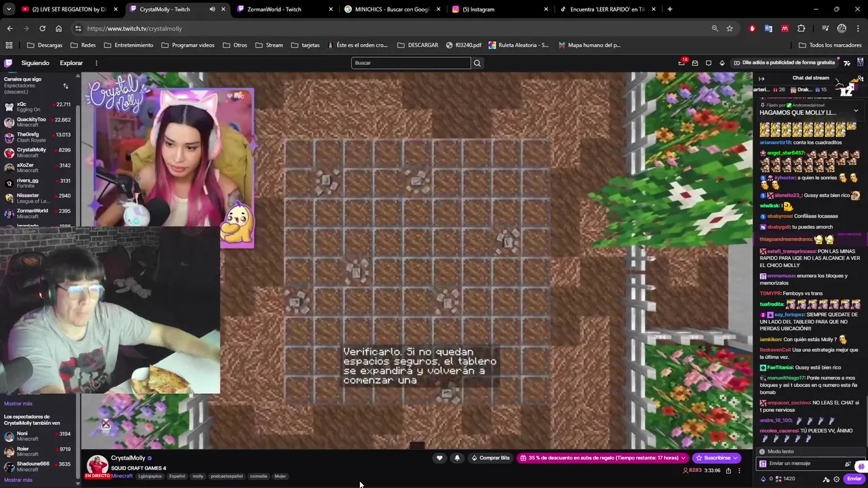
Task: Open the Explorar page
Action: coord(71,63)
